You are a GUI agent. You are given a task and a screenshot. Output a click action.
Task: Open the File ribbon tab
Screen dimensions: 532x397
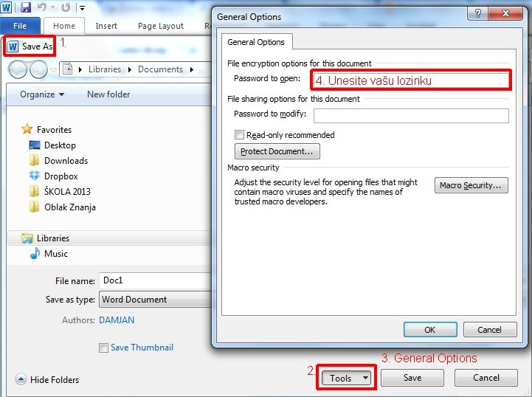[x=20, y=26]
